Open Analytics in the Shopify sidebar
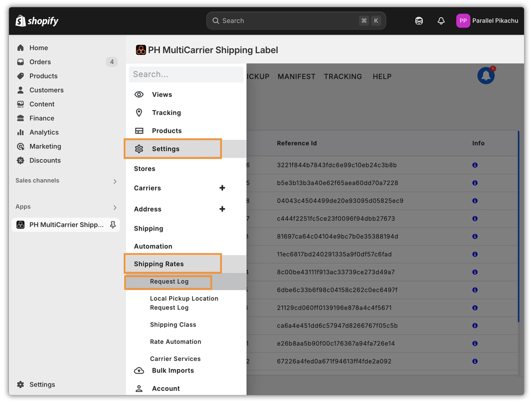Screen dimensions: 532x402 point(44,133)
